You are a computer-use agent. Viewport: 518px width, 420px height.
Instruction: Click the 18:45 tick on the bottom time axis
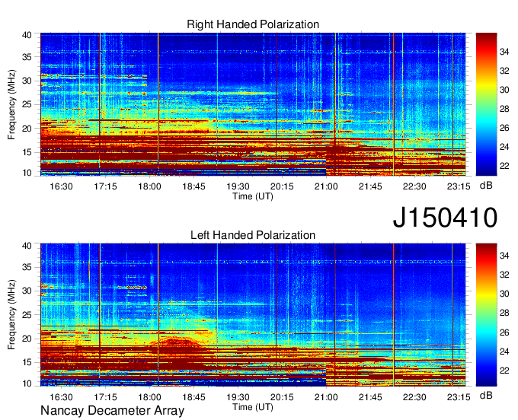pos(194,397)
